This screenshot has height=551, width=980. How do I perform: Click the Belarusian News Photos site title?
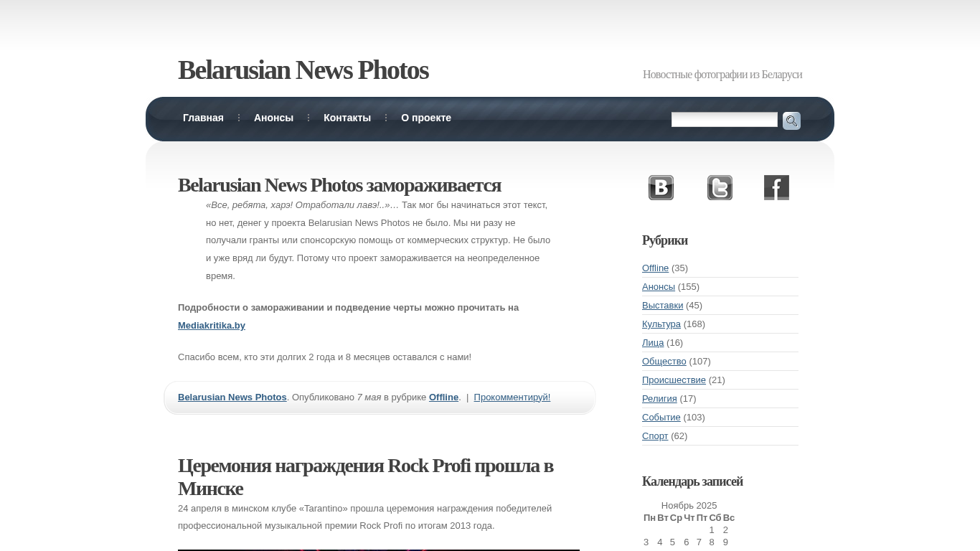pyautogui.click(x=303, y=70)
